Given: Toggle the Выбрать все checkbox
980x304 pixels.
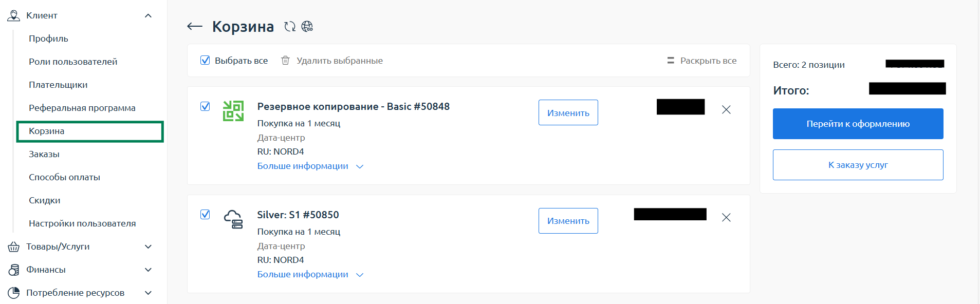Looking at the screenshot, I should point(205,60).
